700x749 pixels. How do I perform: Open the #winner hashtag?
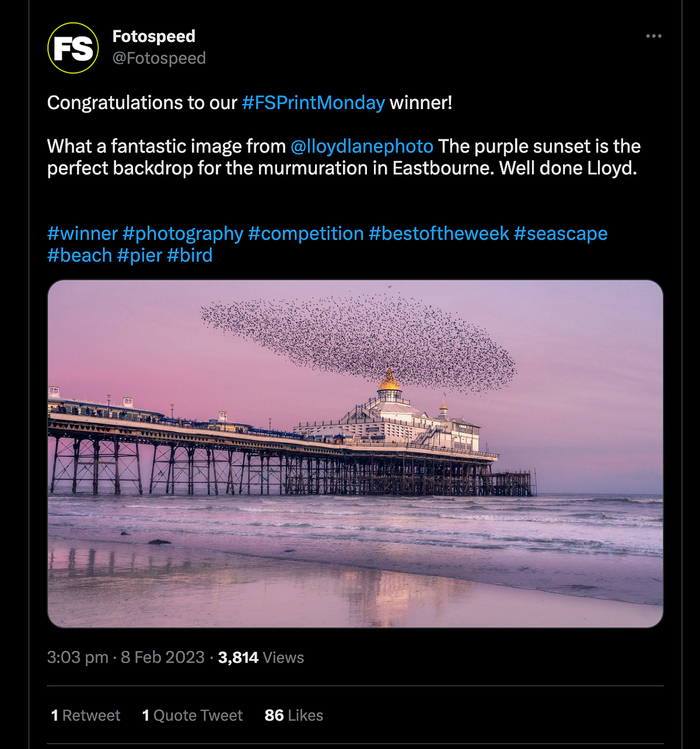(x=82, y=233)
